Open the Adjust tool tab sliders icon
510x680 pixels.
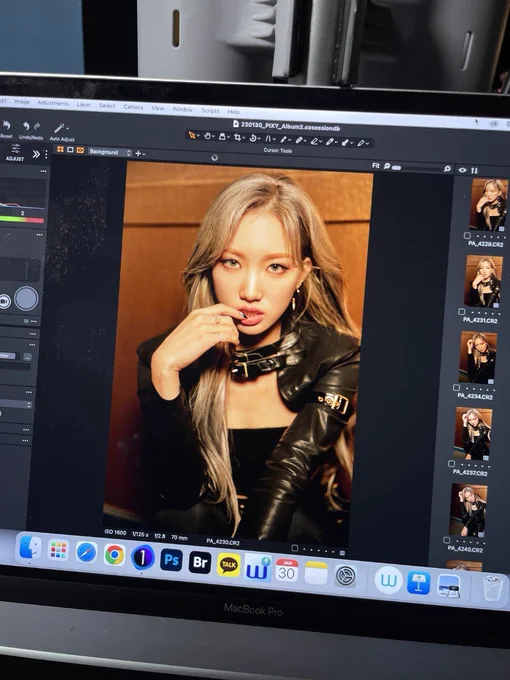point(16,149)
